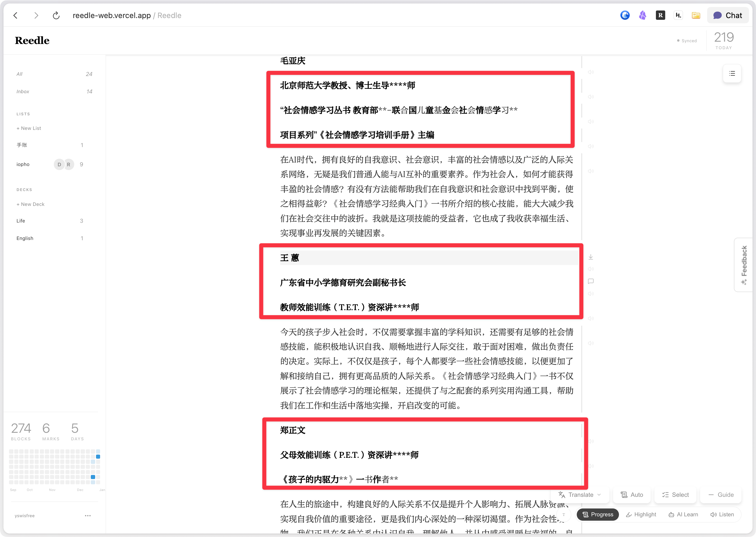Open the black R browser extension
The height and width of the screenshot is (537, 756).
(660, 15)
